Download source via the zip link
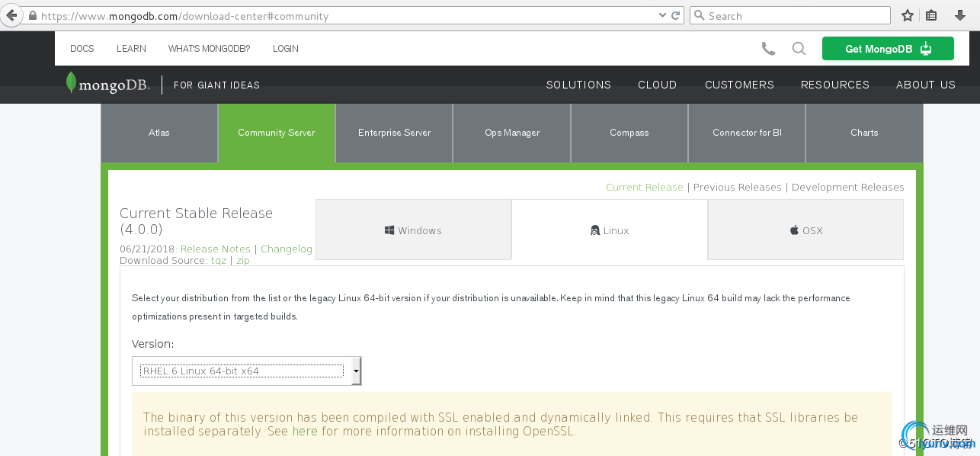This screenshot has width=980, height=456. [x=243, y=261]
